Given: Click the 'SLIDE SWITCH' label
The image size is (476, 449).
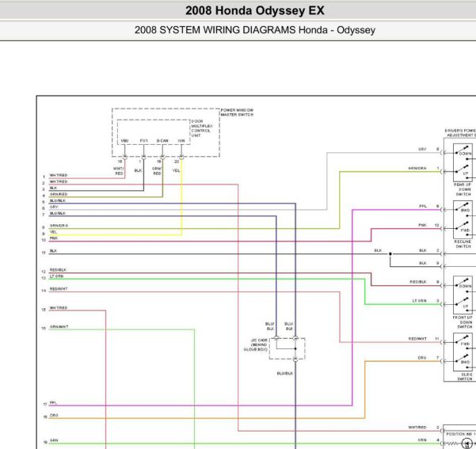Looking at the screenshot, I should [464, 377].
